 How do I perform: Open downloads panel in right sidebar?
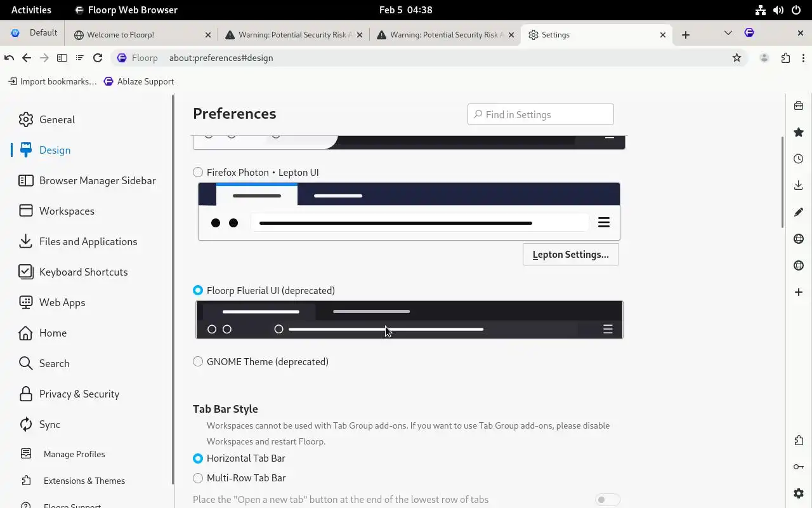click(799, 185)
